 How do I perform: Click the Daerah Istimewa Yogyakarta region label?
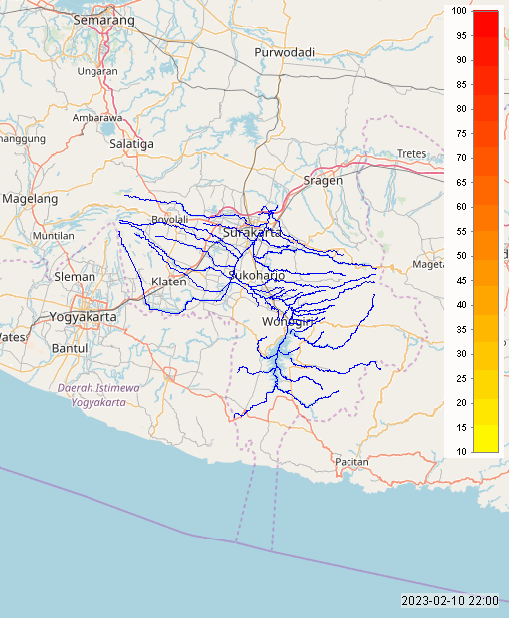coord(99,395)
